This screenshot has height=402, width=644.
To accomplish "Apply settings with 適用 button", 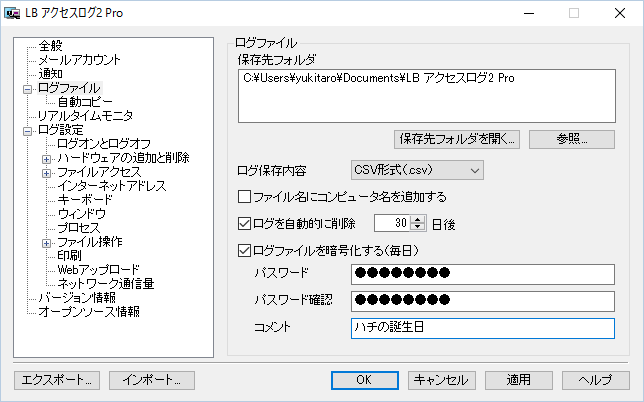I will point(519,380).
